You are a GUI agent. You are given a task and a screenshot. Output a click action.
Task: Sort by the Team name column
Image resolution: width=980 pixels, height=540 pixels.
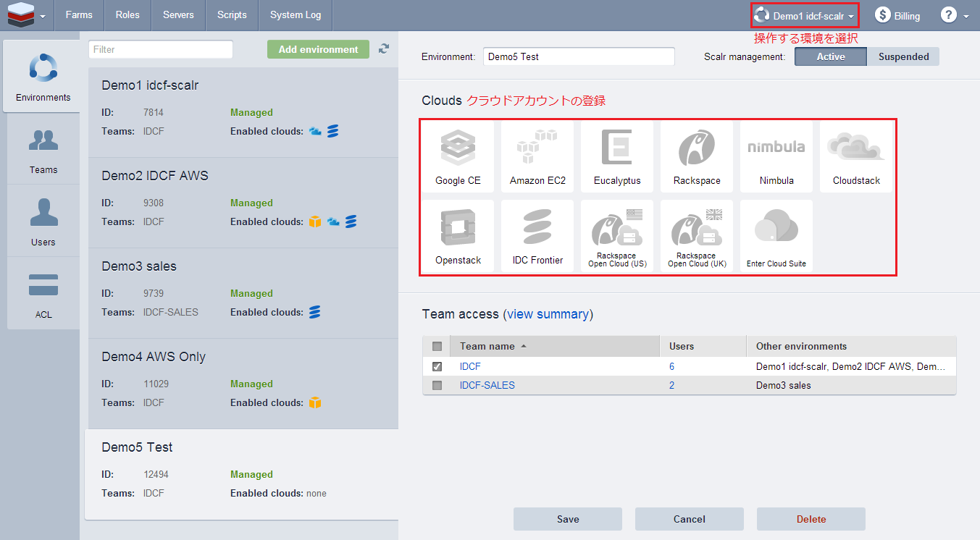(555, 347)
